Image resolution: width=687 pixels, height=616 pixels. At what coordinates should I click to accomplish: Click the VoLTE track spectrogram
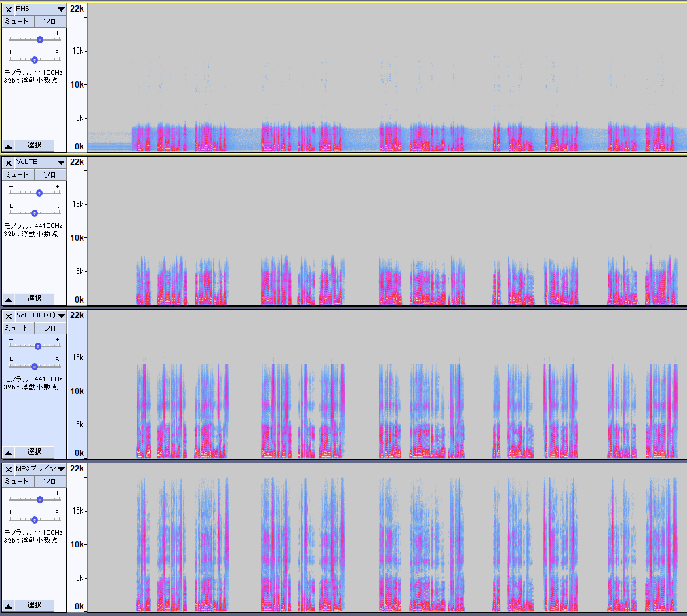[387, 231]
